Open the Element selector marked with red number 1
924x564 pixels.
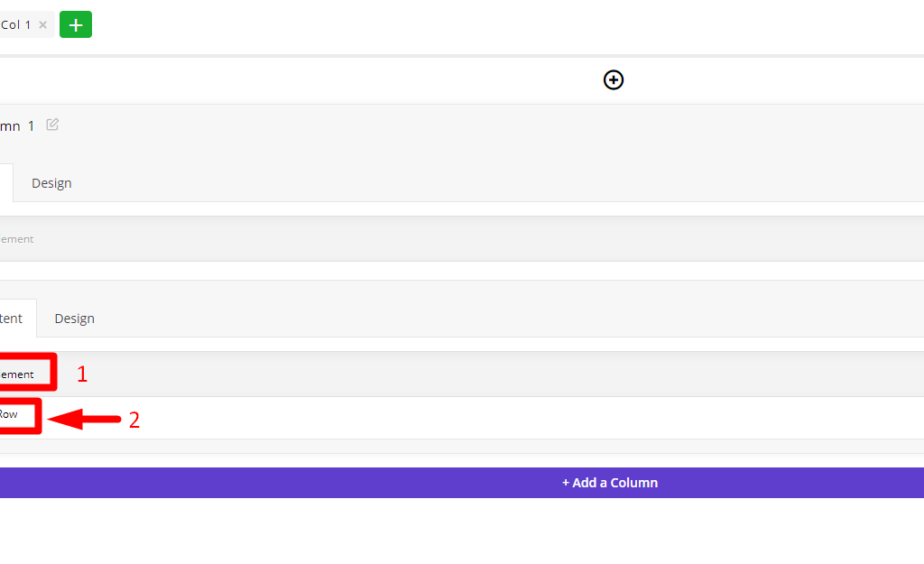(26, 372)
